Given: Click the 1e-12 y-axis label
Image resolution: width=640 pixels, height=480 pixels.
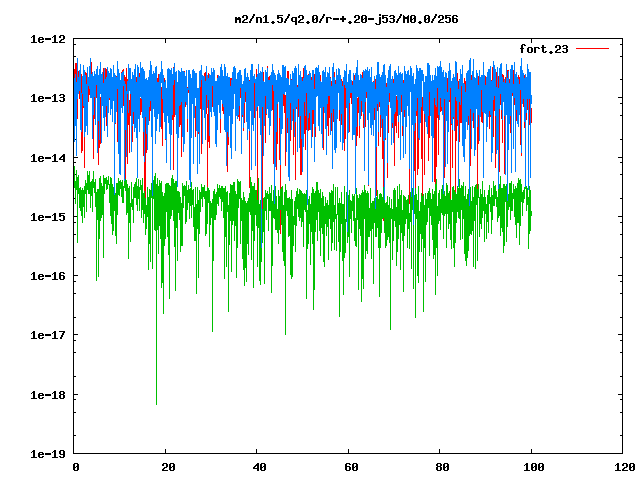Looking at the screenshot, I should point(48,39).
